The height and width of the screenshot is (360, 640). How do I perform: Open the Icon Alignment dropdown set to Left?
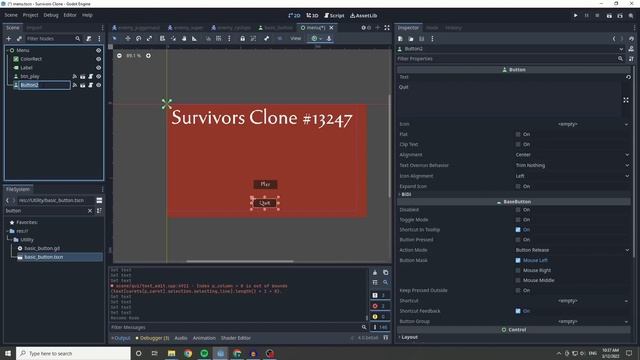click(572, 176)
